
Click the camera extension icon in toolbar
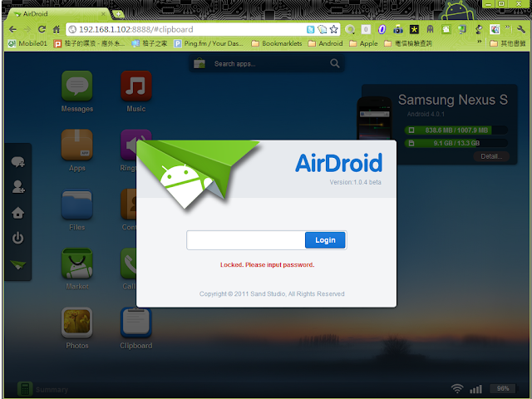[398, 30]
